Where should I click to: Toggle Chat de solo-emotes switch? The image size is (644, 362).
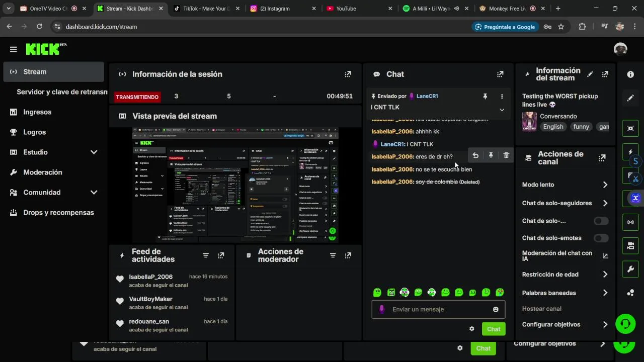coord(601,238)
